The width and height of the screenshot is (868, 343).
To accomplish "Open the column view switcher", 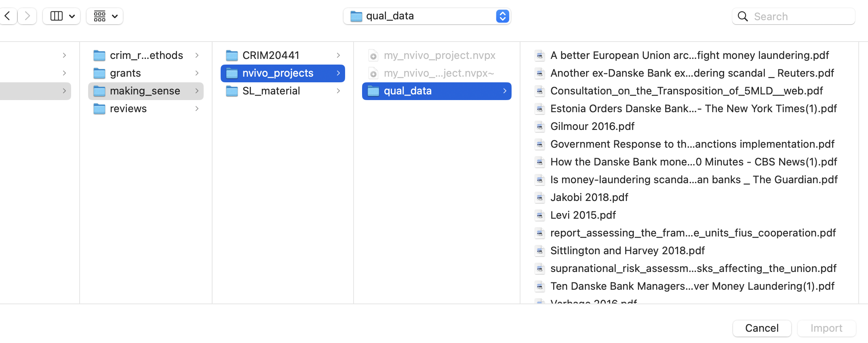I will (x=61, y=16).
